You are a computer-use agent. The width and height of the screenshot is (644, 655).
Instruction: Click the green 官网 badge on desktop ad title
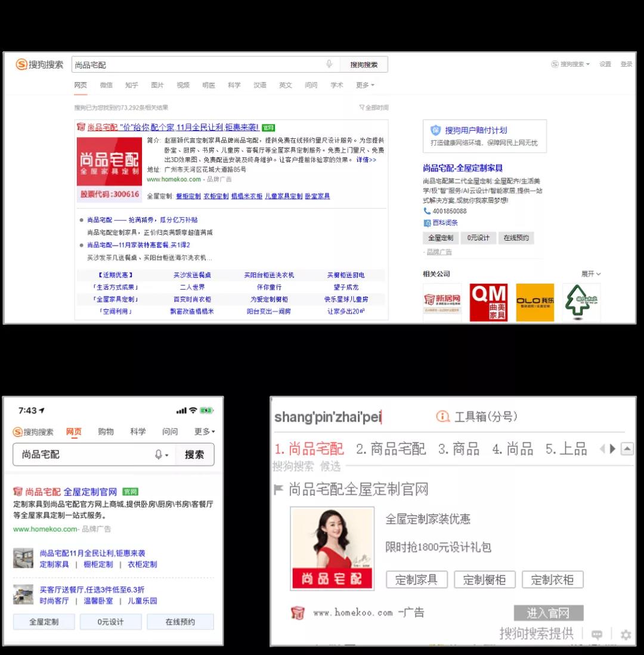[x=268, y=128]
